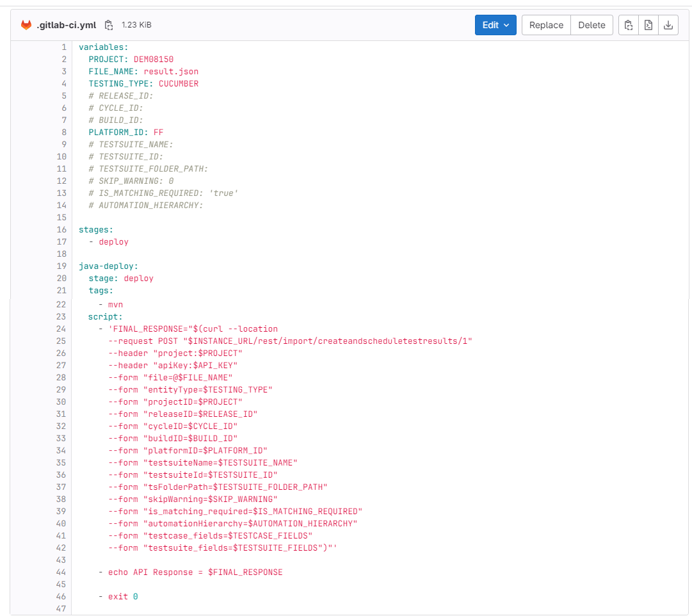
Task: Open raw file view icon
Action: (648, 24)
